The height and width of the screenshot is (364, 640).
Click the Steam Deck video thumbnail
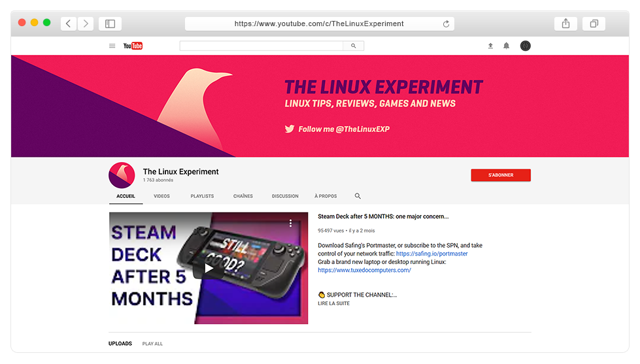209,268
